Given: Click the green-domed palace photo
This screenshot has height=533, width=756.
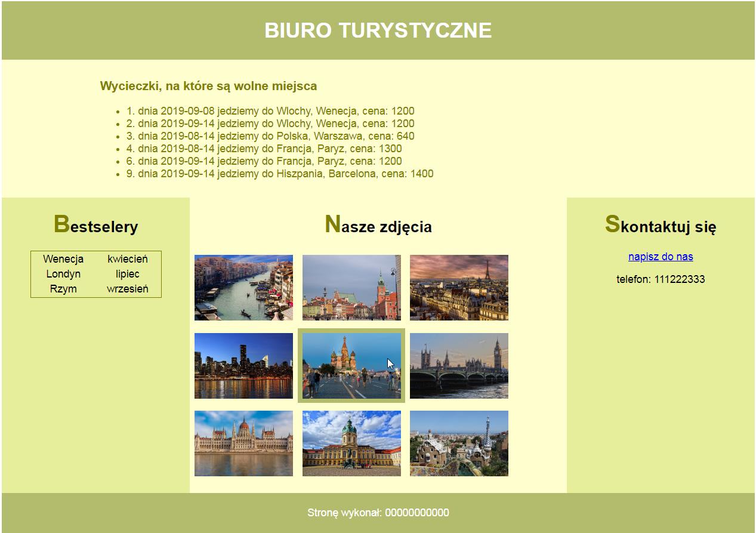Looking at the screenshot, I should pyautogui.click(x=351, y=443).
